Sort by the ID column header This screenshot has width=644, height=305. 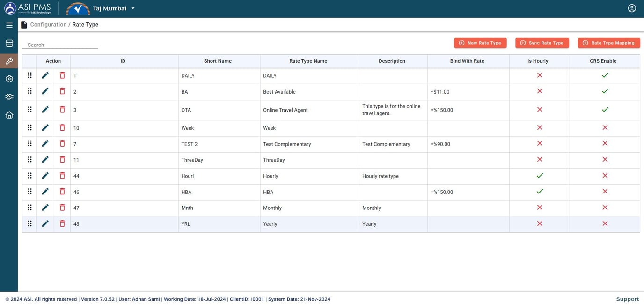tap(123, 61)
